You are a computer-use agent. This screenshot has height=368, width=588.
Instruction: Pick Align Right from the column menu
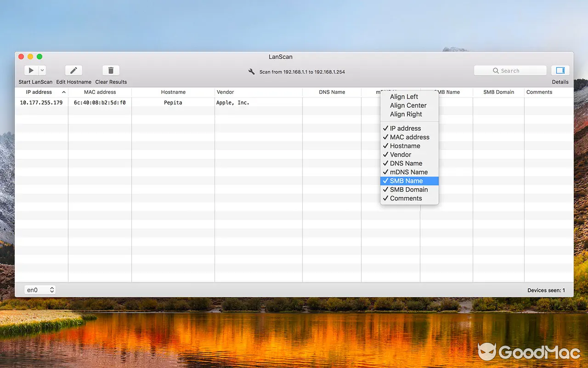pos(406,114)
